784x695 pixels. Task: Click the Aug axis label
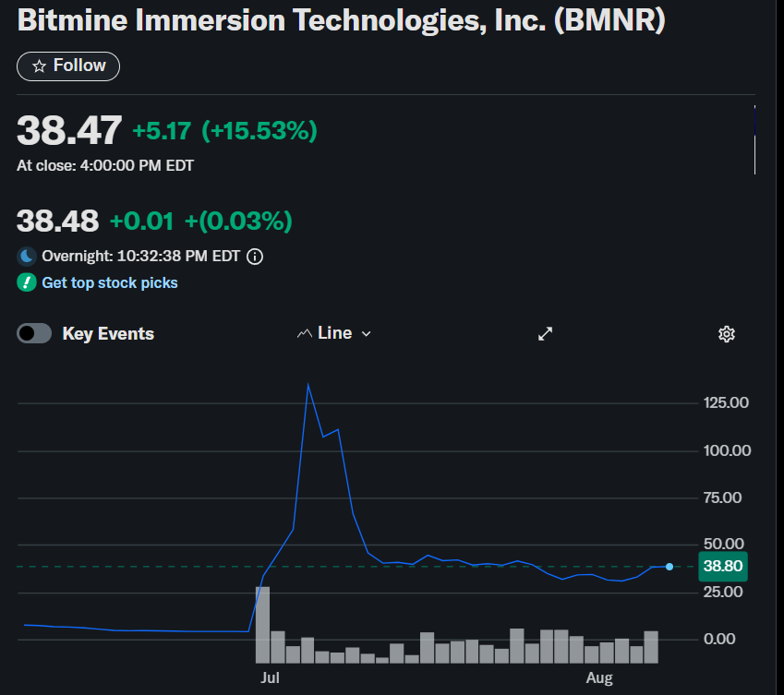coord(599,678)
